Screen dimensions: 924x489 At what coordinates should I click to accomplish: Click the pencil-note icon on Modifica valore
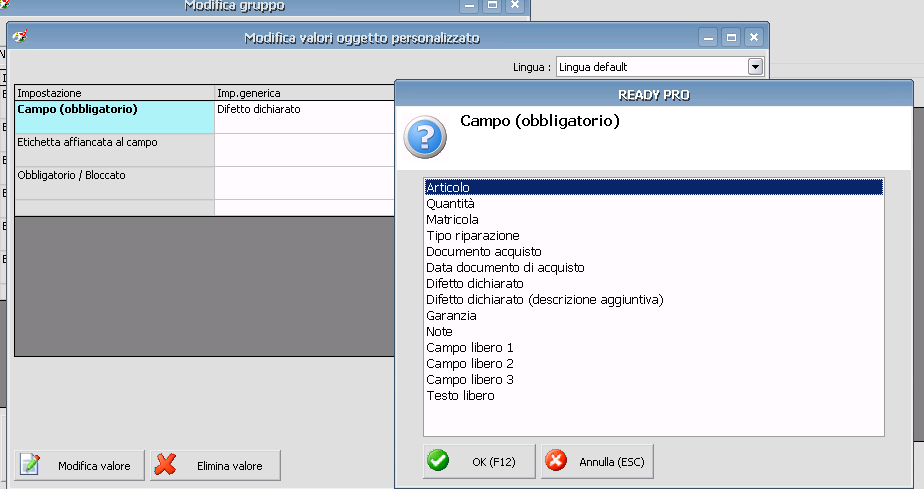coord(29,464)
